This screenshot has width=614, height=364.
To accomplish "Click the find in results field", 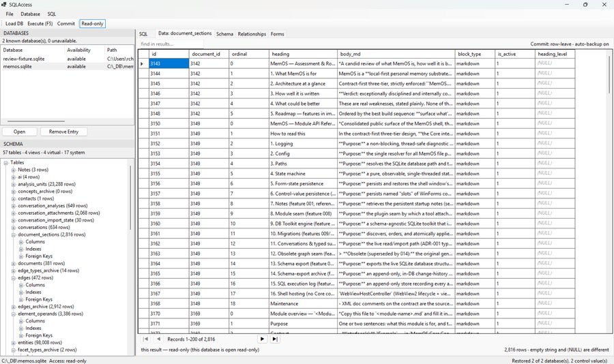I will 171,44.
